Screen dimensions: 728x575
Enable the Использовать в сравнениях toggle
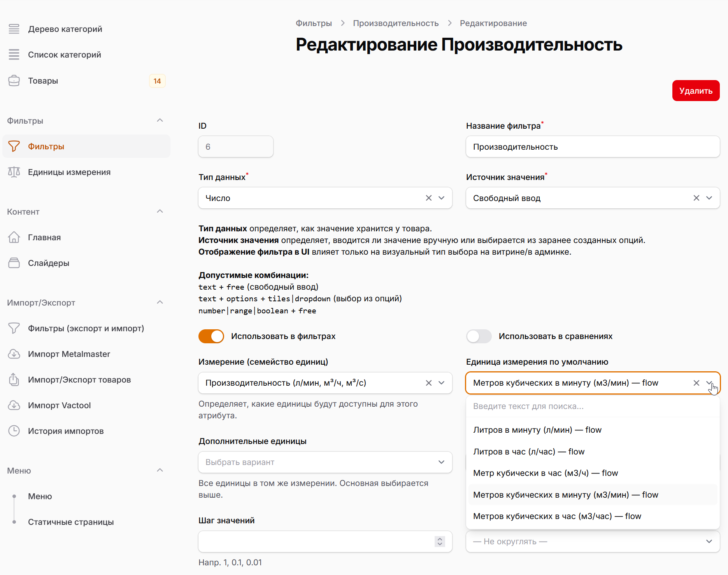[479, 336]
